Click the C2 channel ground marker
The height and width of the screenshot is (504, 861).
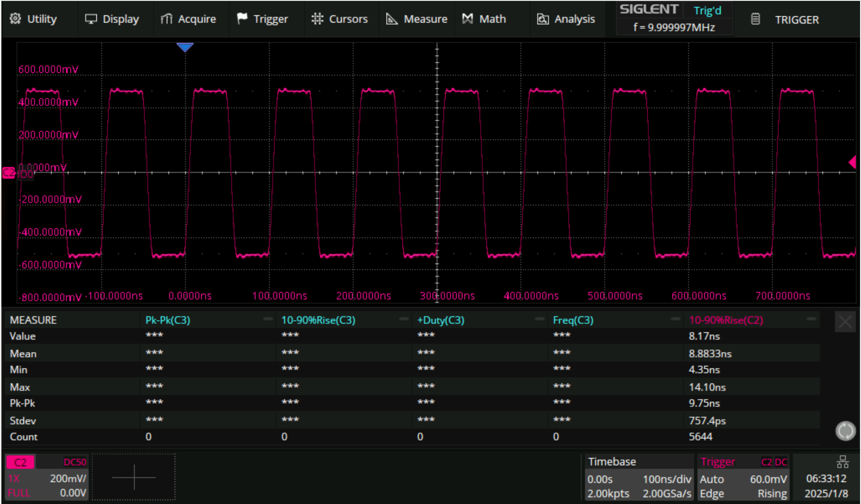(x=9, y=172)
